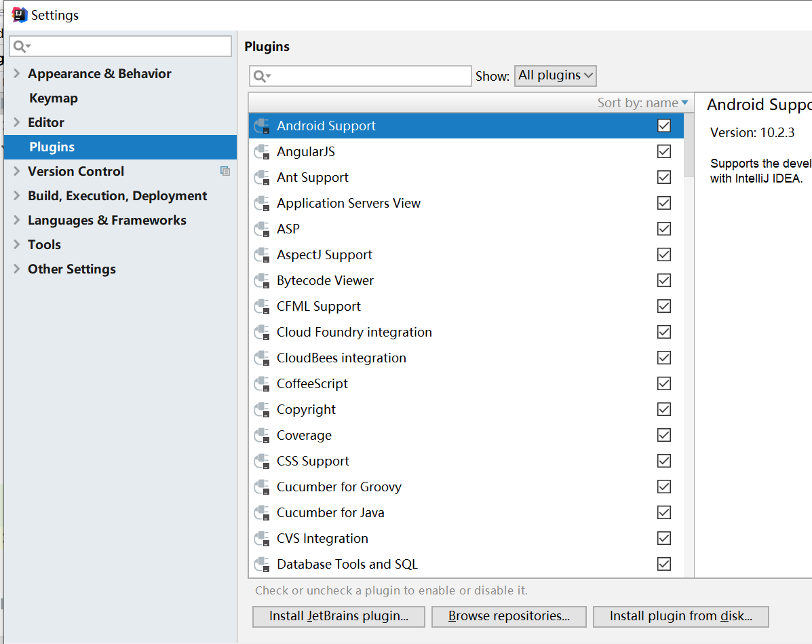
Task: Toggle the Ant Support checkbox
Action: coord(664,177)
